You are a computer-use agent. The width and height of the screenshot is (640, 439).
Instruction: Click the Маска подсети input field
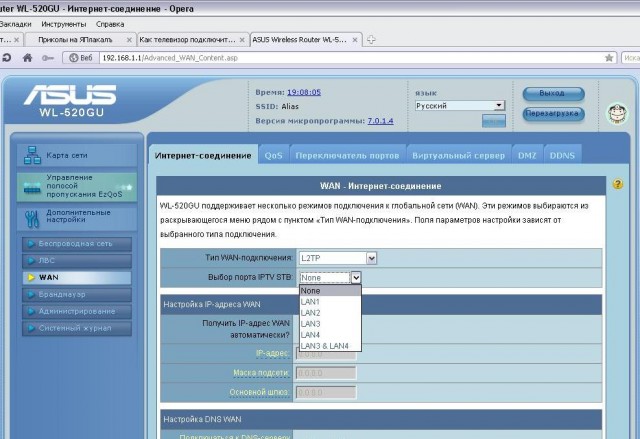326,373
